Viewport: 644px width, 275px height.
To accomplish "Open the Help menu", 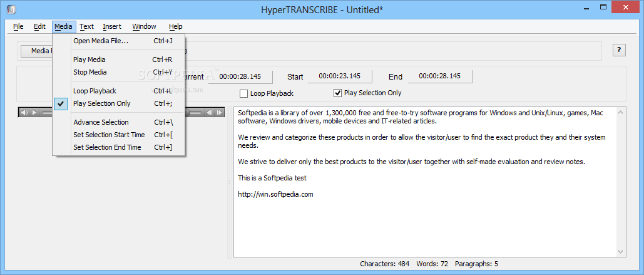I will pos(175,26).
